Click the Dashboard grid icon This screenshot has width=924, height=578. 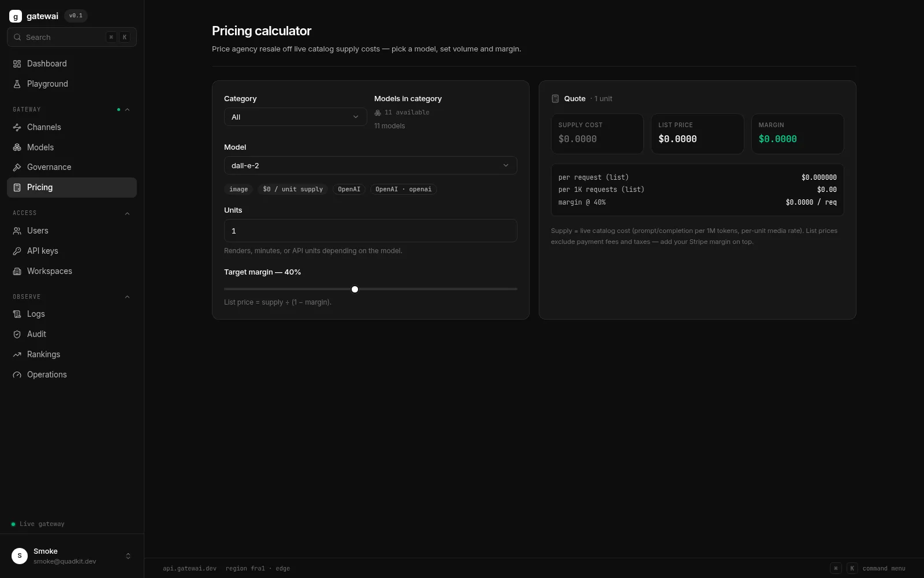(x=17, y=64)
